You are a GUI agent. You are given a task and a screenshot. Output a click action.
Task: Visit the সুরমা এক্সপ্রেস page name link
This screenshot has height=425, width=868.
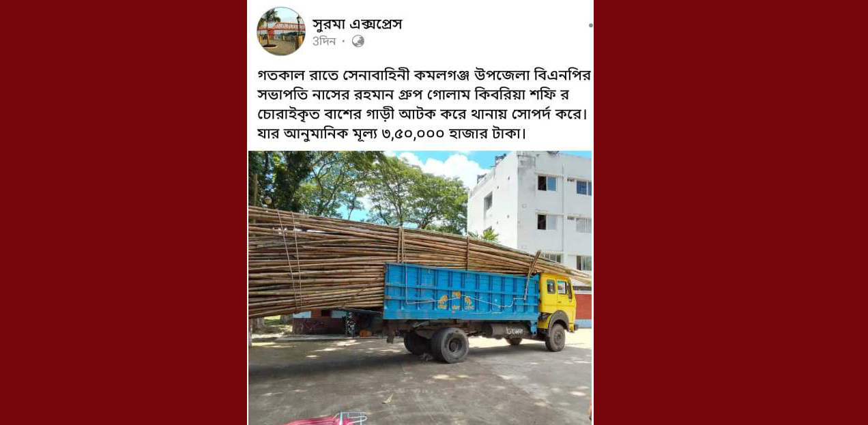pos(357,24)
